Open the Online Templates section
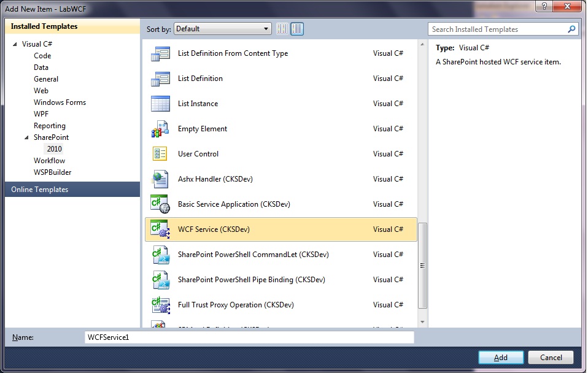The height and width of the screenshot is (373, 588). coord(39,190)
